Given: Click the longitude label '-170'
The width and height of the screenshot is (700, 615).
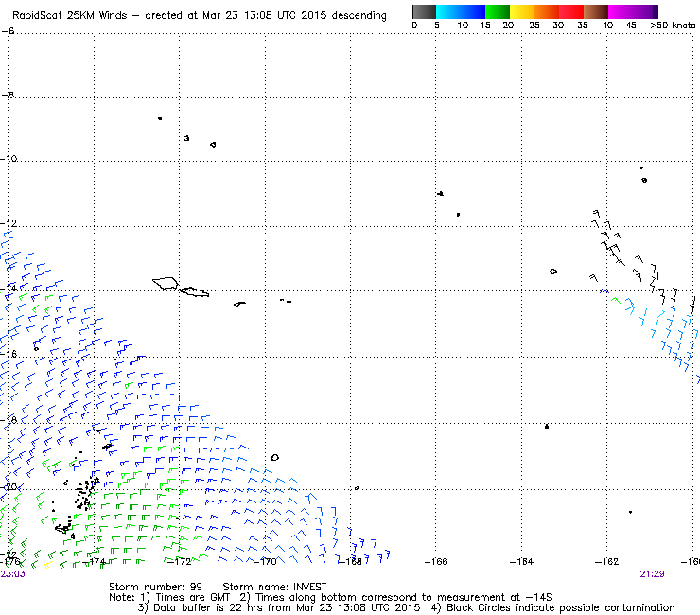Looking at the screenshot, I should tap(265, 561).
